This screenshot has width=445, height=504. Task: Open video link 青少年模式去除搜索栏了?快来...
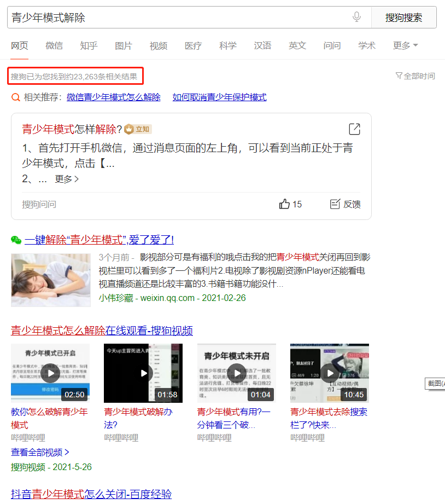pyautogui.click(x=329, y=419)
